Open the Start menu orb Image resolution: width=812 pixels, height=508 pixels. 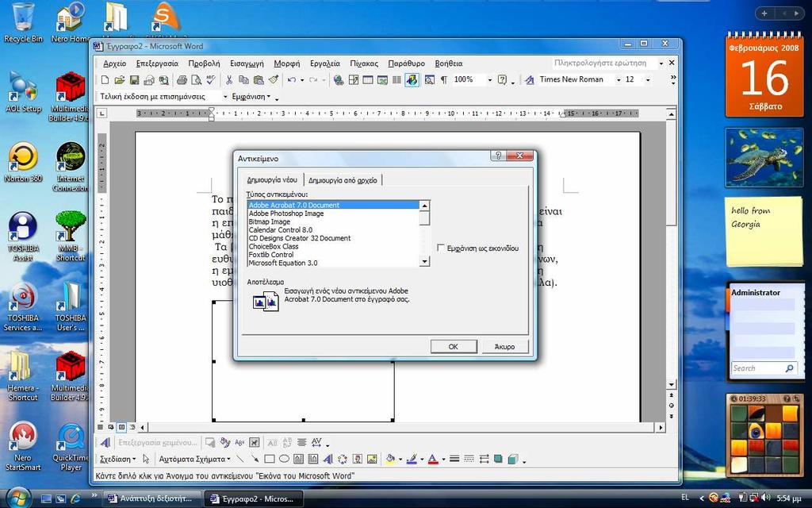19,498
